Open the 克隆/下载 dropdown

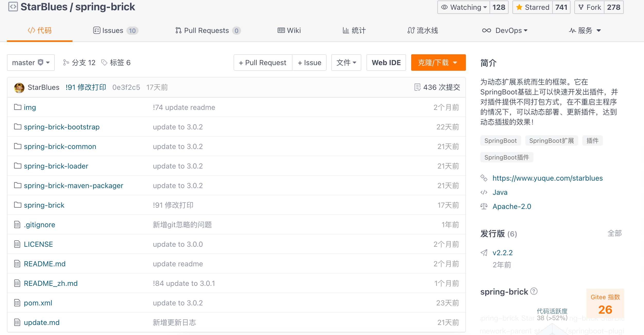tap(438, 63)
